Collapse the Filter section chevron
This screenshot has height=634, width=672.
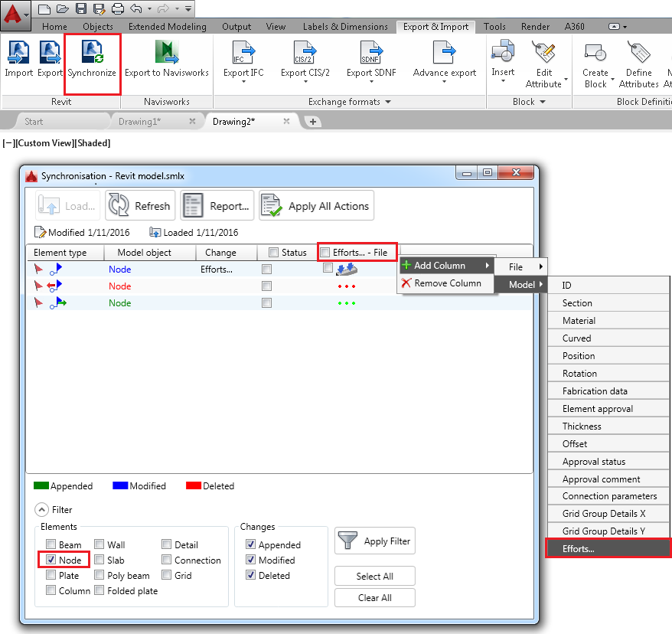(41, 510)
